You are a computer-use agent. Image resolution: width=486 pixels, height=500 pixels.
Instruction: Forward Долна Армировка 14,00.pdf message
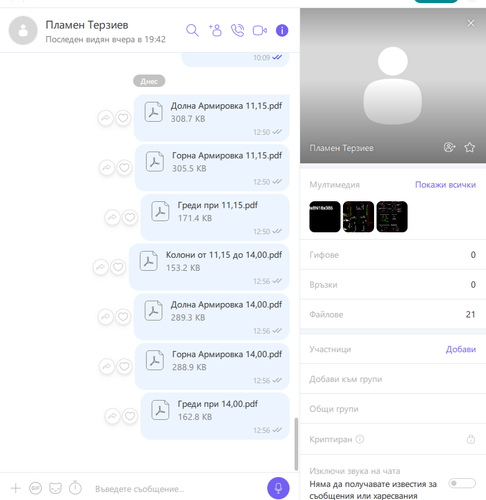106,317
